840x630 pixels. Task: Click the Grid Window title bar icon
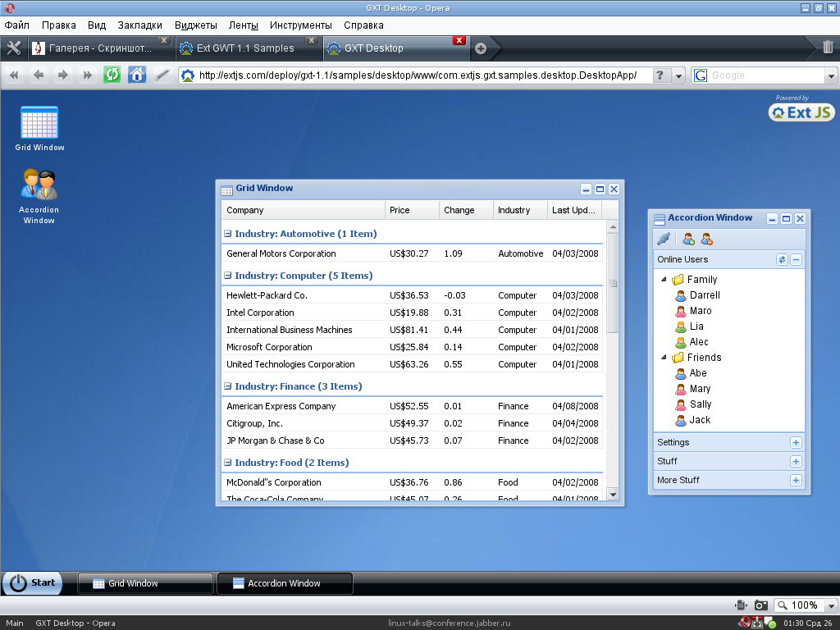[226, 189]
